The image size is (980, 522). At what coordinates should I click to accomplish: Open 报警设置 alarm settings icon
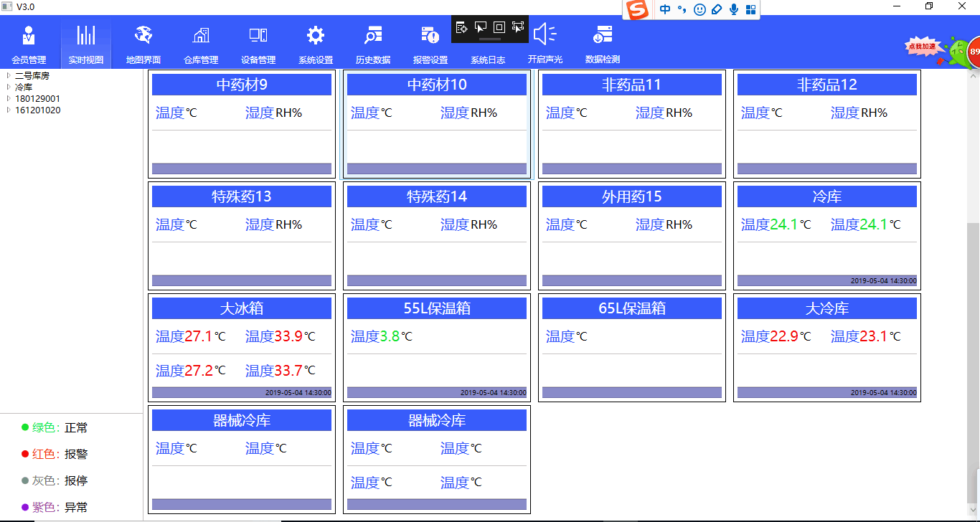pyautogui.click(x=430, y=35)
